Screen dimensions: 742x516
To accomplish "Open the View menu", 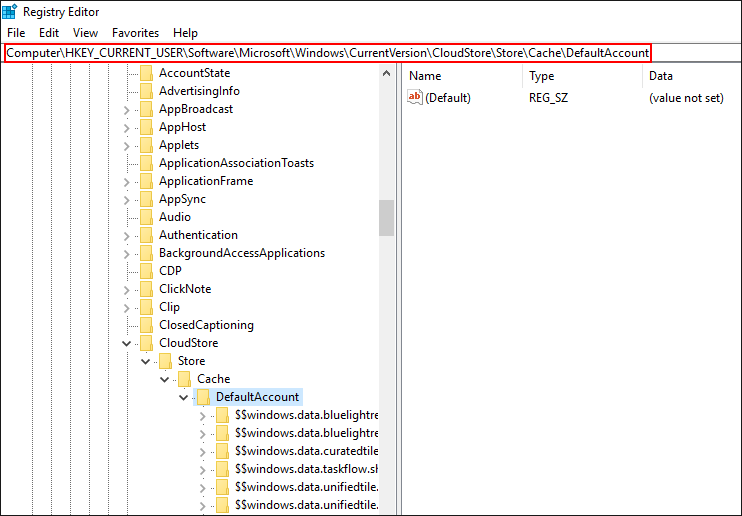I will pos(85,33).
